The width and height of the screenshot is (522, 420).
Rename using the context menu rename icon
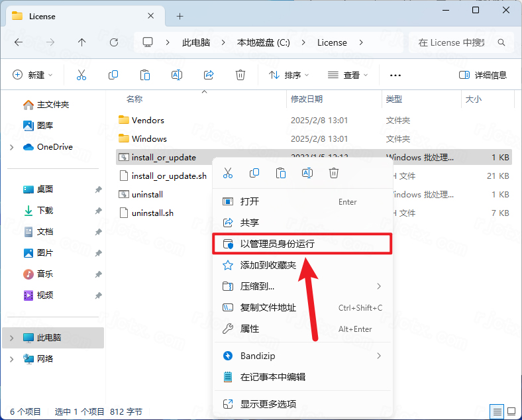(307, 173)
